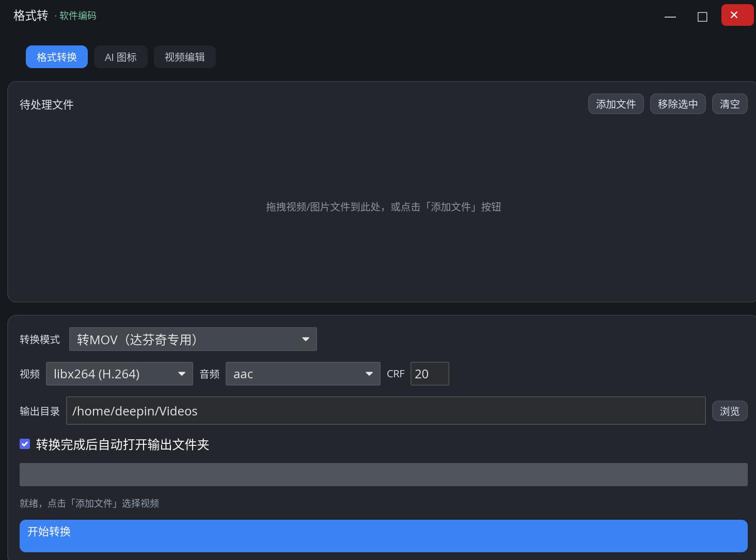This screenshot has width=756, height=560.
Task: Click the 添加文件 button
Action: tap(616, 104)
